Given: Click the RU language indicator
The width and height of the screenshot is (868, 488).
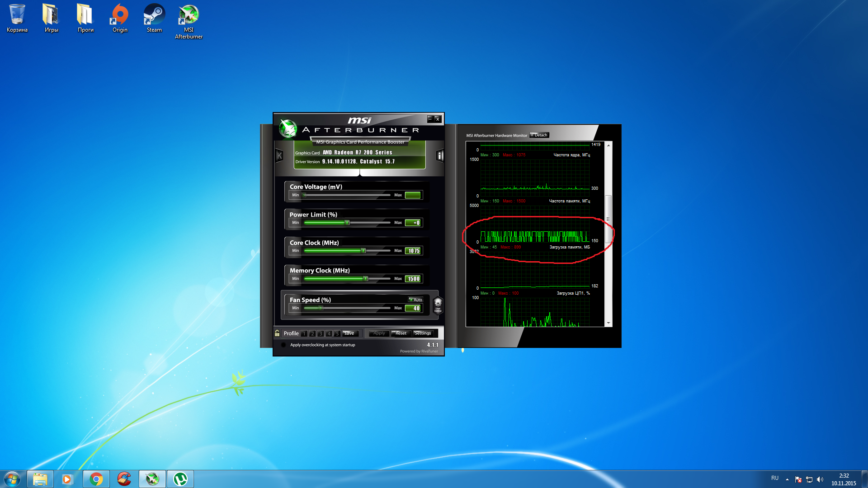Looking at the screenshot, I should (775, 479).
